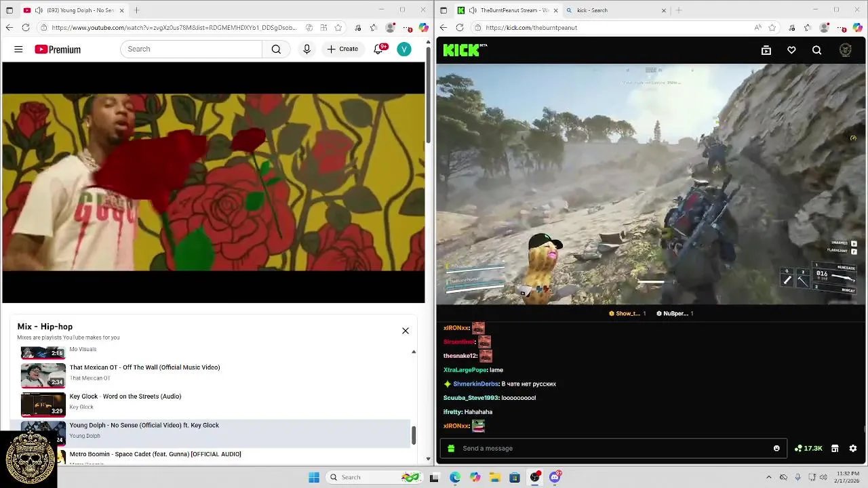Mute the Young Dolph YouTube tab
868x488 pixels.
tap(39, 10)
